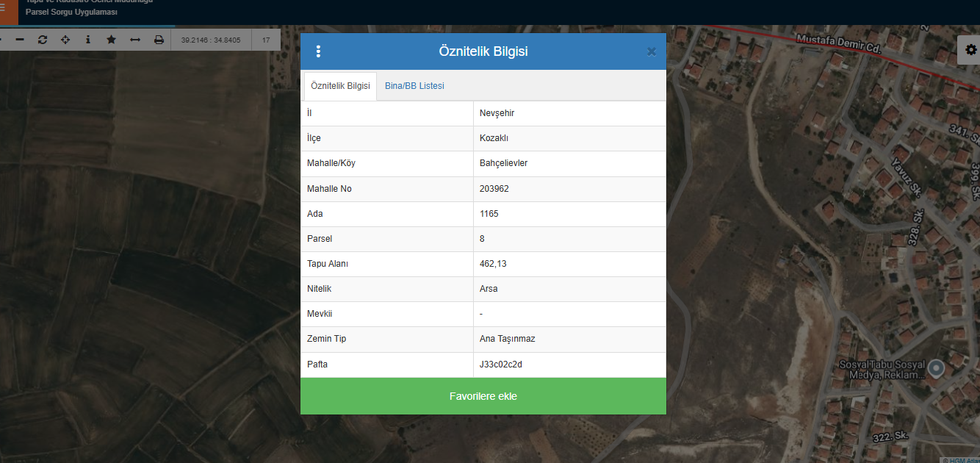Screen dimensions: 980x463
Task: Choose the distance measure arrow tool
Action: point(135,40)
